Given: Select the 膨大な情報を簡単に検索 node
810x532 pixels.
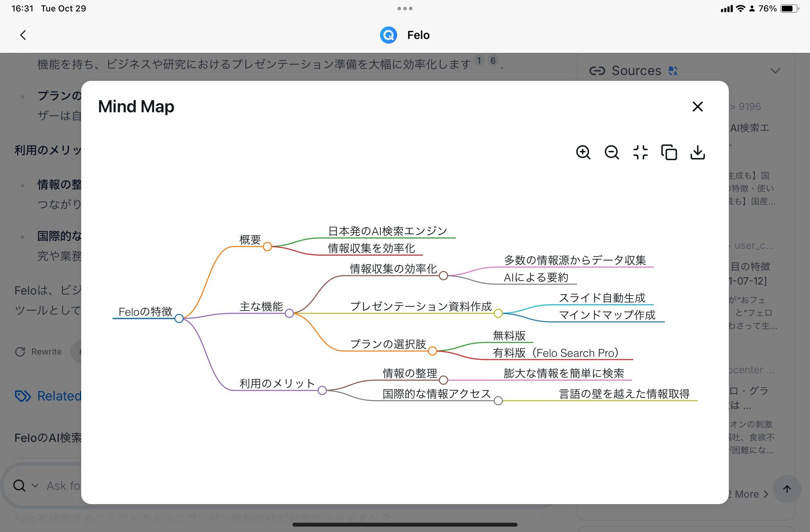Looking at the screenshot, I should [564, 373].
